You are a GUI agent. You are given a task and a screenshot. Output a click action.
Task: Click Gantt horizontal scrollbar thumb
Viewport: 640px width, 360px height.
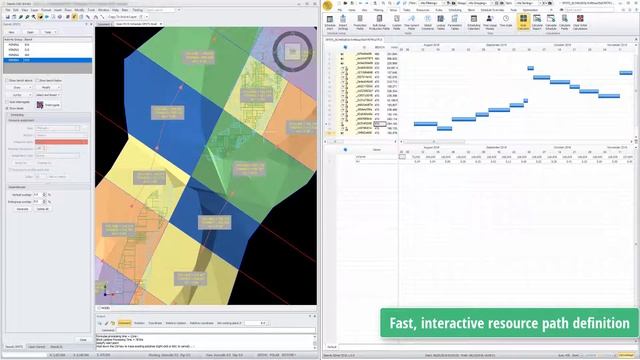434,142
